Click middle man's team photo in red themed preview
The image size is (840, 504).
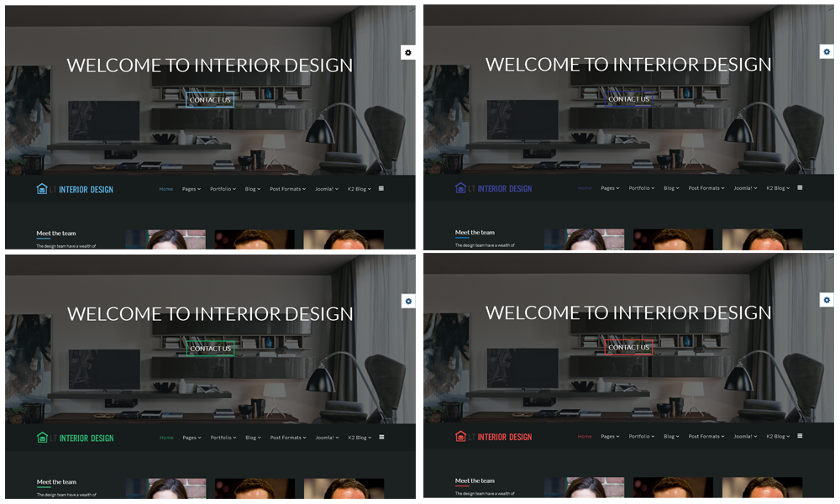pyautogui.click(x=673, y=487)
